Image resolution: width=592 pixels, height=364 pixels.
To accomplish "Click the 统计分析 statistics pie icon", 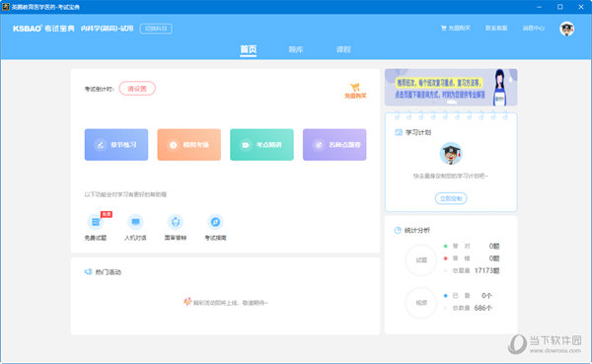I will coord(398,230).
